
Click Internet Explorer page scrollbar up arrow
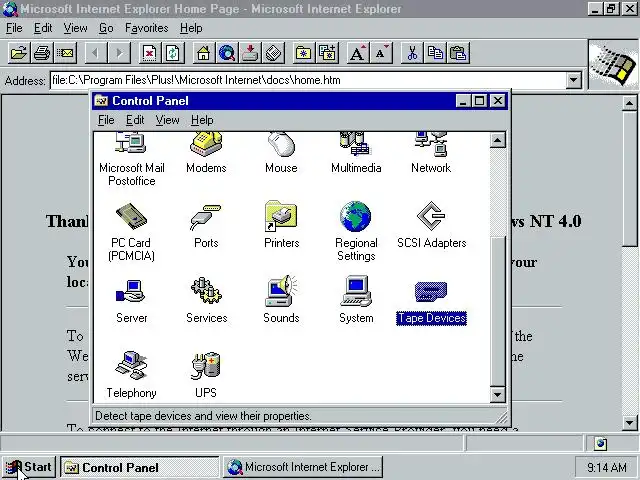click(630, 103)
